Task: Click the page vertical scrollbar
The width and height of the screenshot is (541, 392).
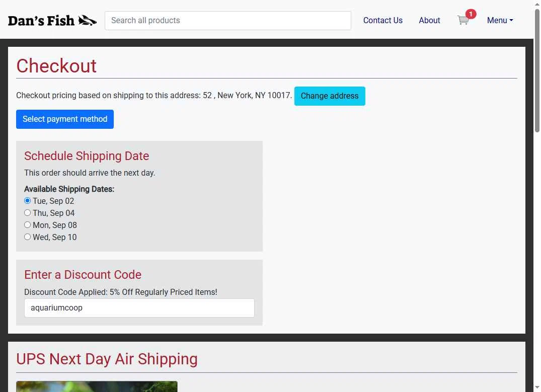Action: 537,71
